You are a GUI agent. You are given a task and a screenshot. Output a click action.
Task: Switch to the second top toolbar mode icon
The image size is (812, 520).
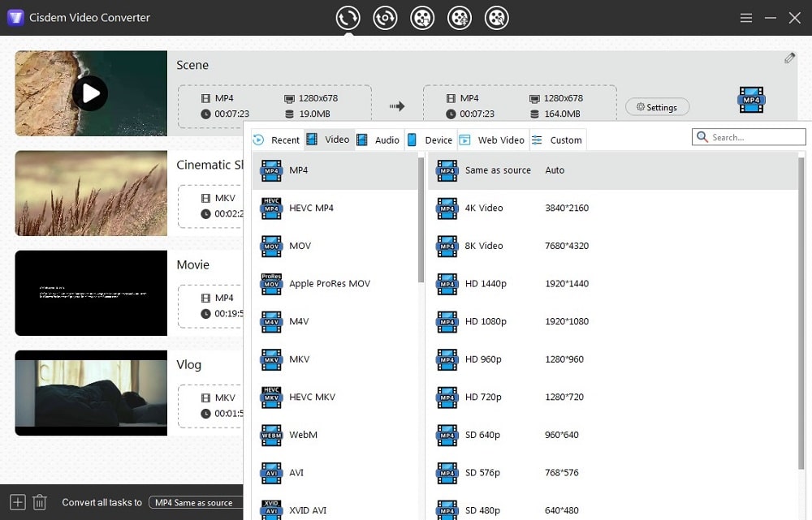pos(385,17)
